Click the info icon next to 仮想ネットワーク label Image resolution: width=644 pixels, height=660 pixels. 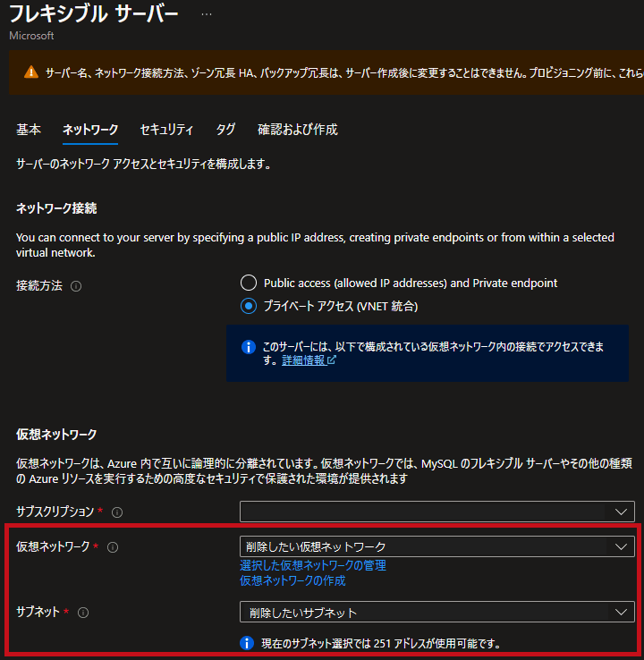113,547
